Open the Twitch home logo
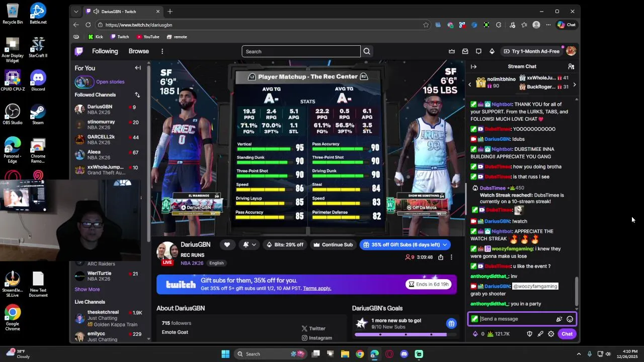This screenshot has height=362, width=644. point(79,51)
